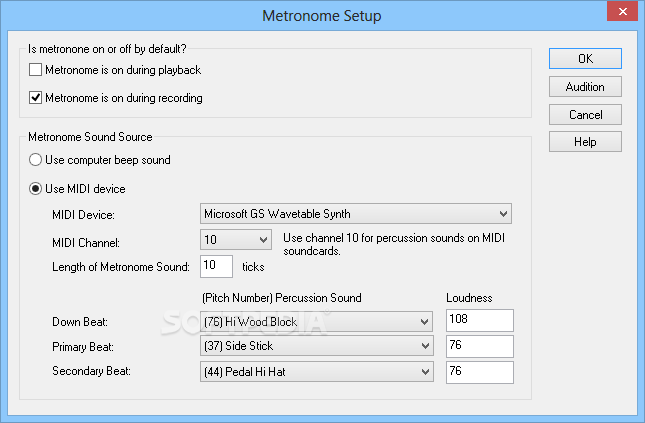Image resolution: width=645 pixels, height=423 pixels.
Task: Select Use MIDI device radio button
Action: [35, 189]
